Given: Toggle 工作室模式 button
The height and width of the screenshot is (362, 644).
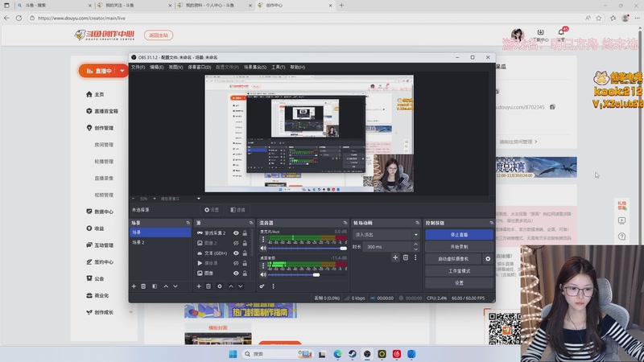Looking at the screenshot, I should click(x=459, y=271).
